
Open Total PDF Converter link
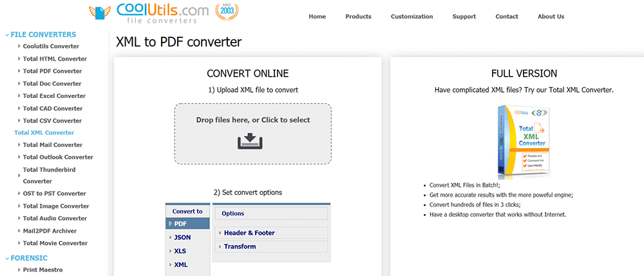click(x=52, y=71)
